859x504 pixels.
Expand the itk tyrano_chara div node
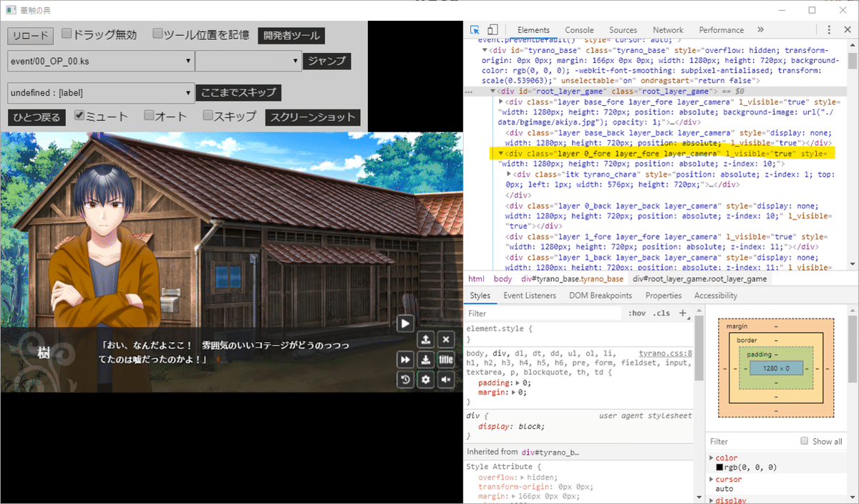[509, 175]
